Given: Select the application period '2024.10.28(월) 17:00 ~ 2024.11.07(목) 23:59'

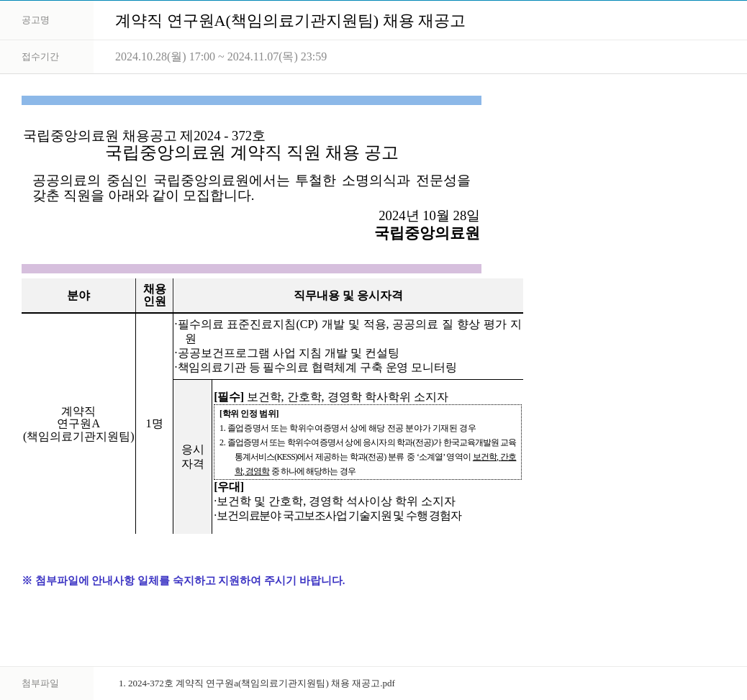Looking at the screenshot, I should point(221,57).
